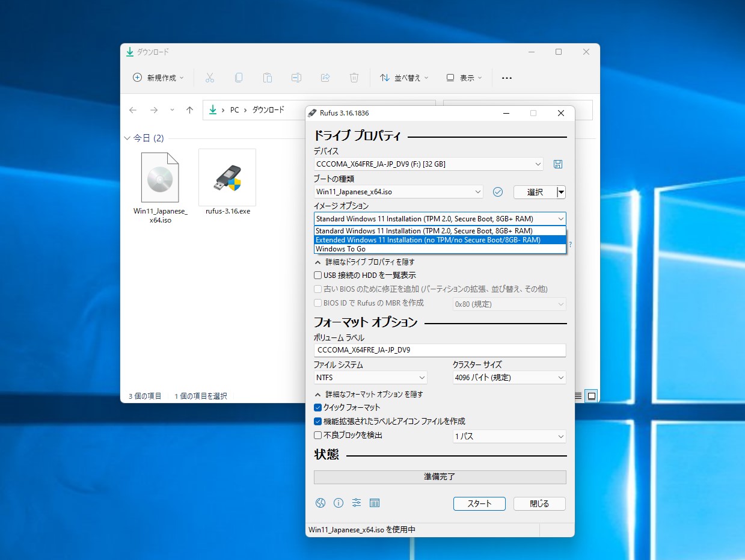Click the 選択 button
This screenshot has width=745, height=560.
coord(534,191)
